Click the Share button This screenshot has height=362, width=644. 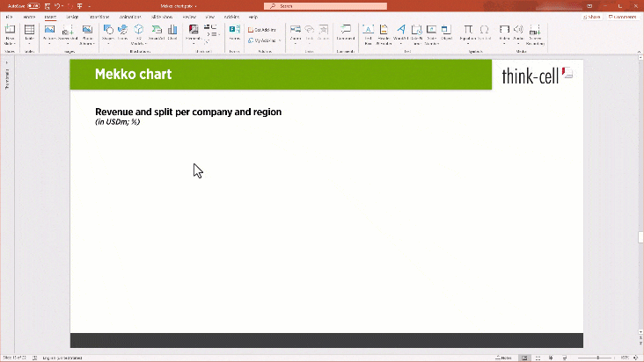[593, 17]
